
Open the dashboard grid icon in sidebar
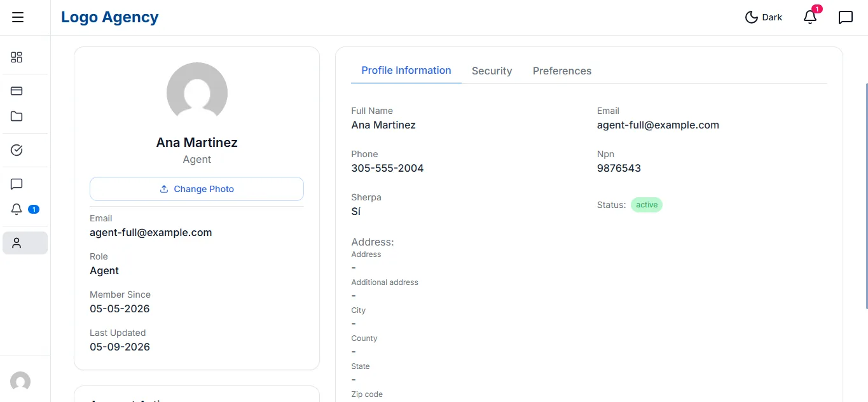[x=17, y=57]
